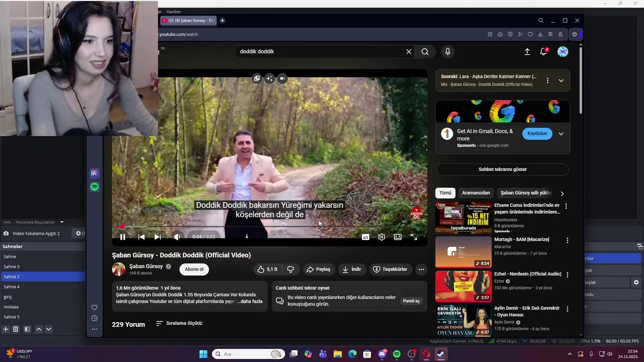The width and height of the screenshot is (644, 362).
Task: Open Opera bookmarks heart in address bar
Action: pos(530,34)
